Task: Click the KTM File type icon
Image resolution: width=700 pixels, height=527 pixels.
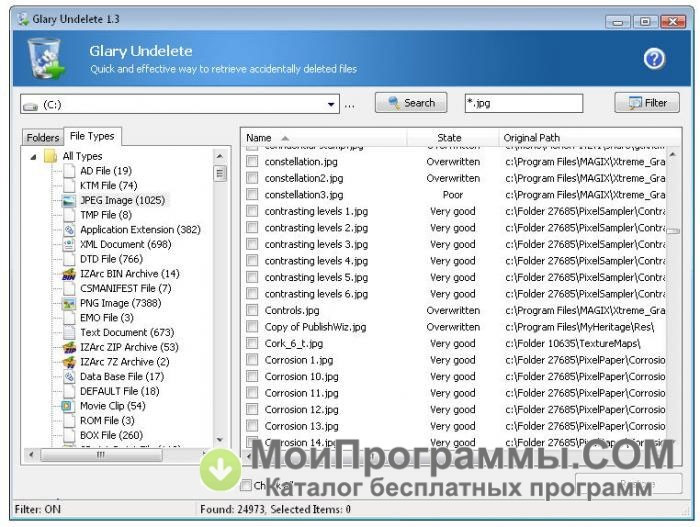Action: [69, 185]
